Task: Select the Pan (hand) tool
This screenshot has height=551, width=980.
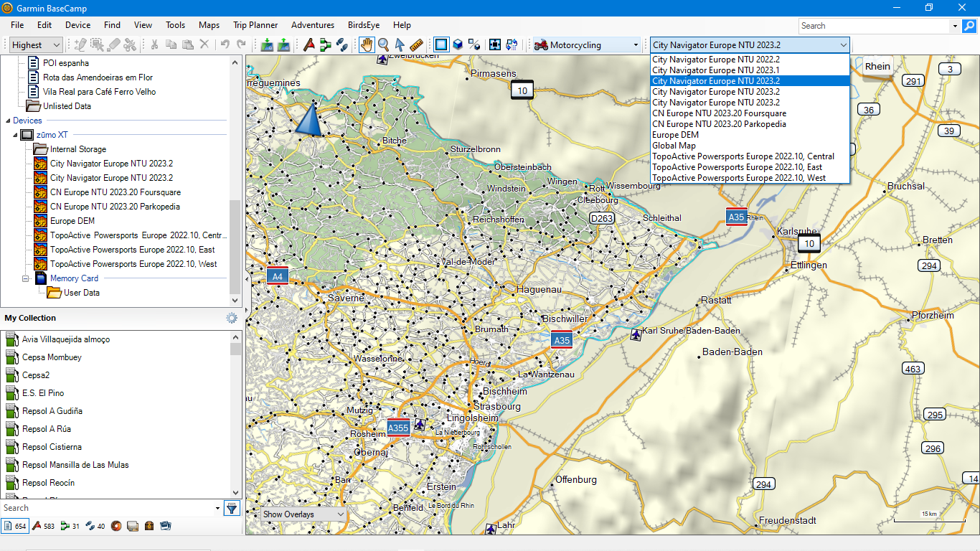Action: click(x=367, y=44)
